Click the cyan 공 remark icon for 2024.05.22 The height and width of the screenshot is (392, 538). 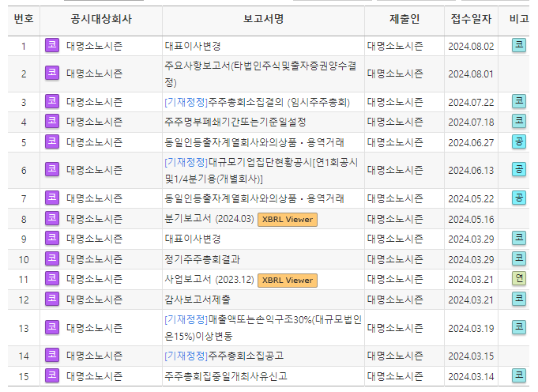point(519,198)
